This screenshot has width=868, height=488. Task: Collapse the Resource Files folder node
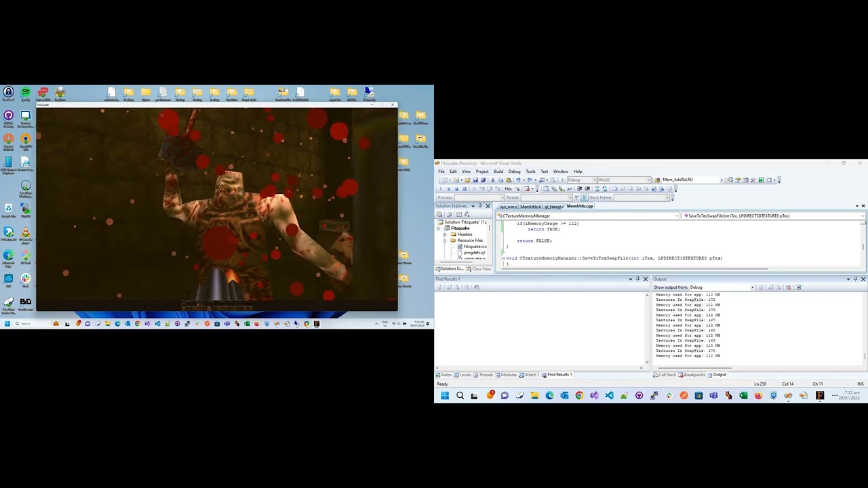click(445, 241)
